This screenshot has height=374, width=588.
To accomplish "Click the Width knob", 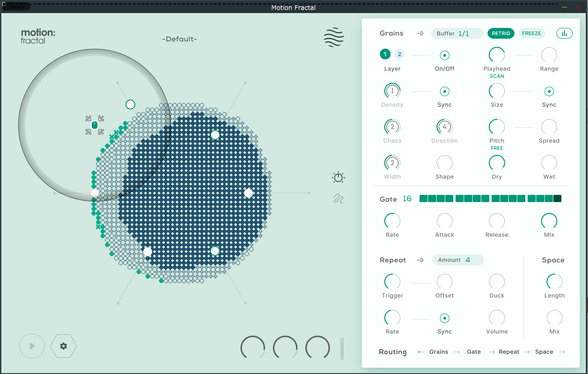I will (x=392, y=163).
